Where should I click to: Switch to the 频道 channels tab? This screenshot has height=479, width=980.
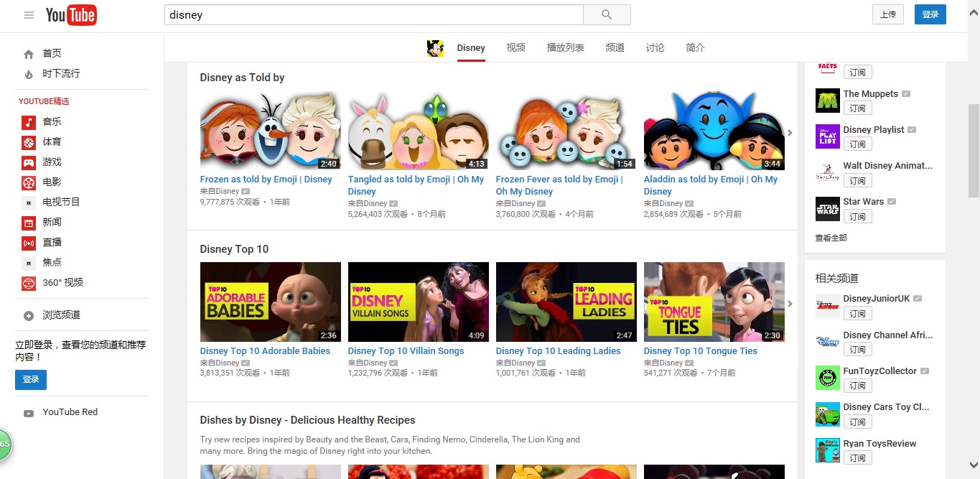[x=615, y=48]
